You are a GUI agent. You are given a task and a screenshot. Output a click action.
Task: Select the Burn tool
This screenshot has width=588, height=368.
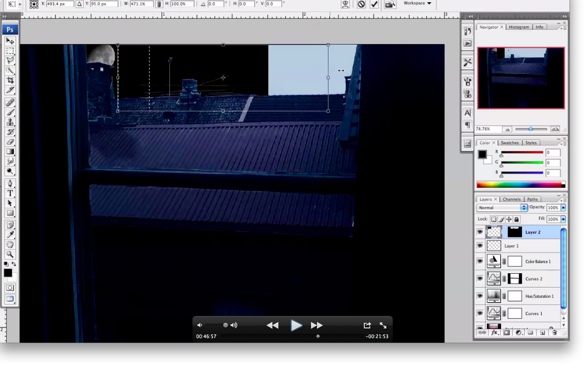click(10, 171)
